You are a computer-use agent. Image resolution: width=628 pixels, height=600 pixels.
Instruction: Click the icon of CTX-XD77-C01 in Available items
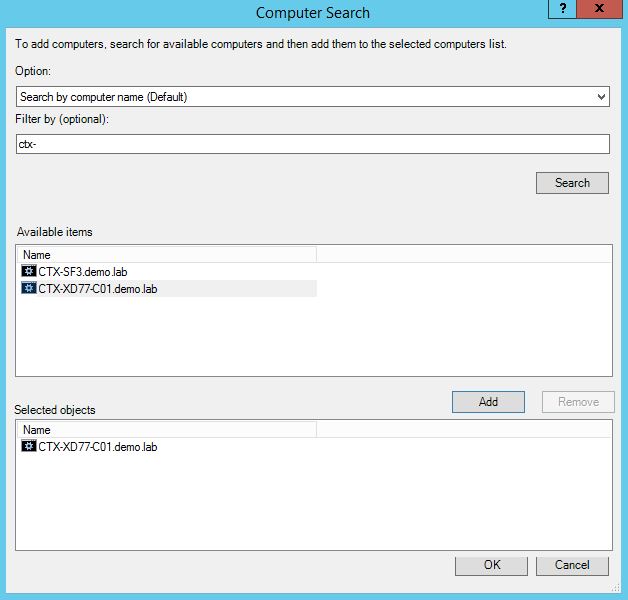[29, 289]
